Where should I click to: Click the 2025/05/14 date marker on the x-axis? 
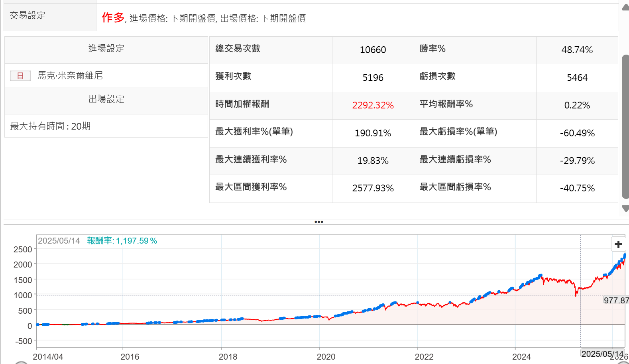tap(602, 354)
